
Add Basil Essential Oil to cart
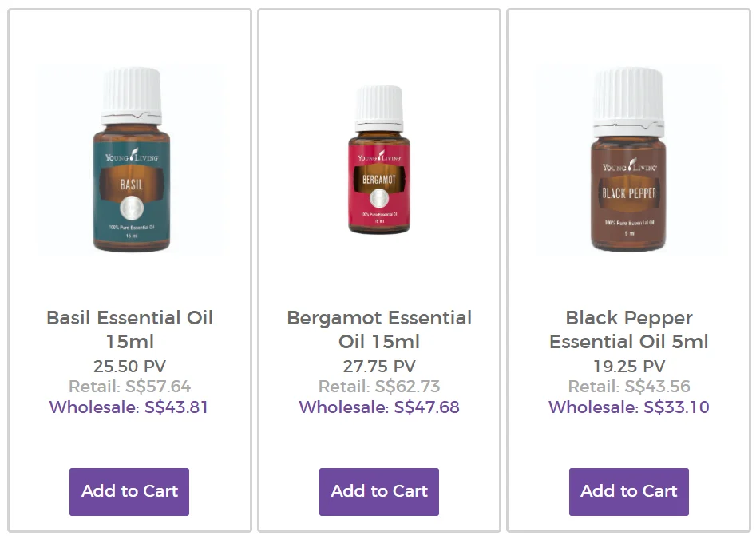(129, 491)
